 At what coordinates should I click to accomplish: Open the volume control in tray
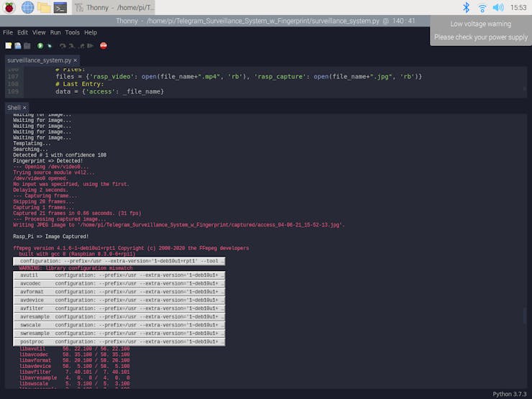click(x=497, y=7)
